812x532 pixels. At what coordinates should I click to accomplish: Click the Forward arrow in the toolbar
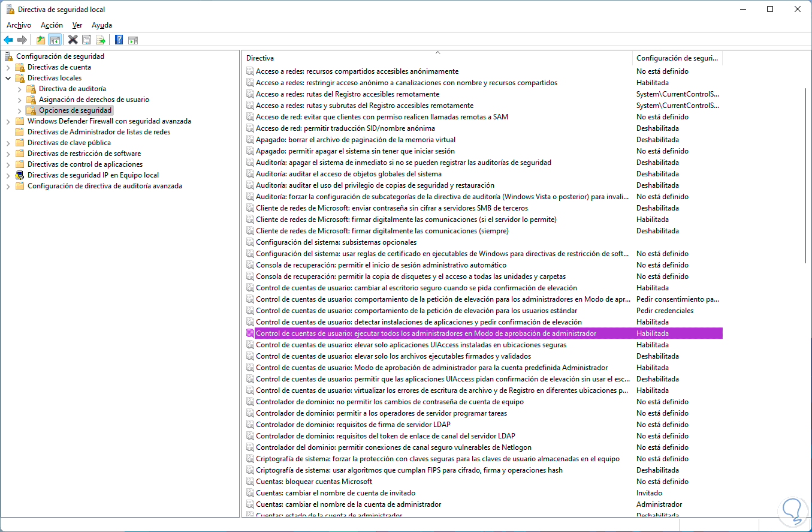pyautogui.click(x=22, y=40)
